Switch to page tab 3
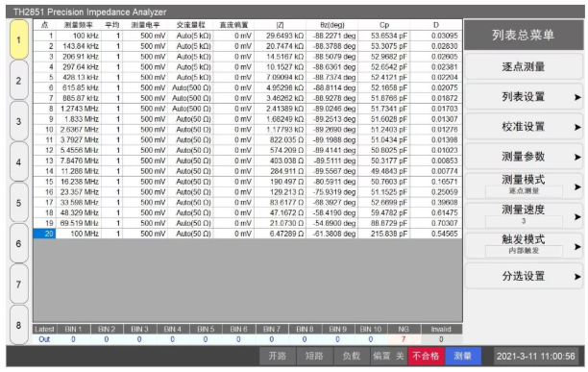 point(19,121)
